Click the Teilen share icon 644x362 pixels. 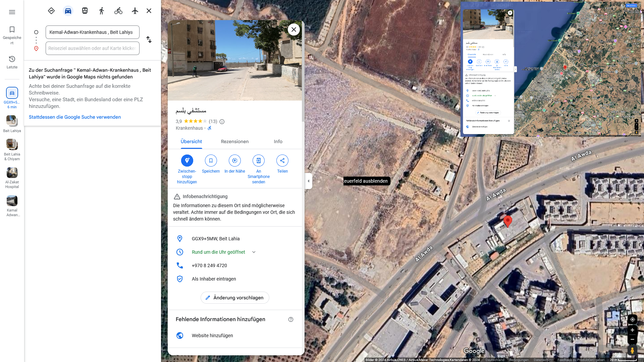282,161
